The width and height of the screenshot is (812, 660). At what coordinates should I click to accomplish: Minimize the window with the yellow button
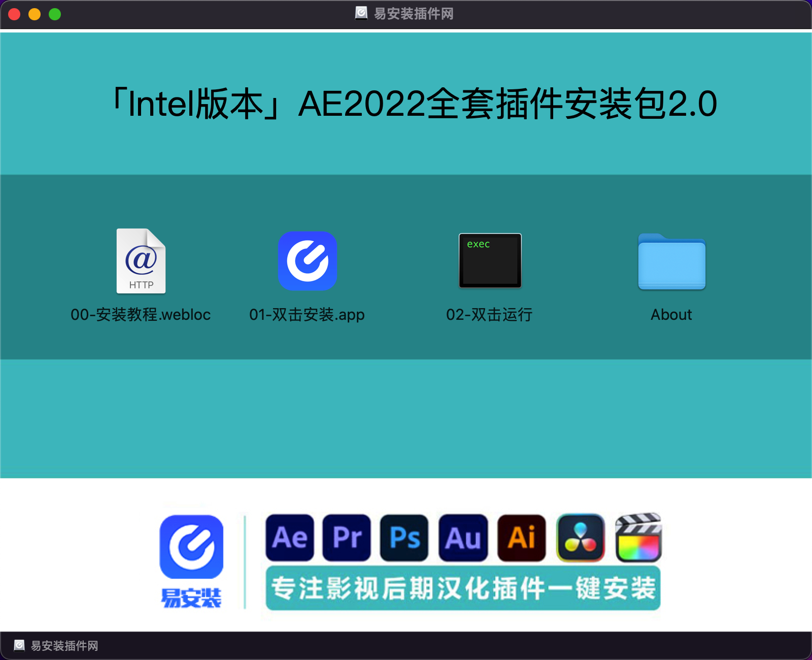(x=35, y=14)
